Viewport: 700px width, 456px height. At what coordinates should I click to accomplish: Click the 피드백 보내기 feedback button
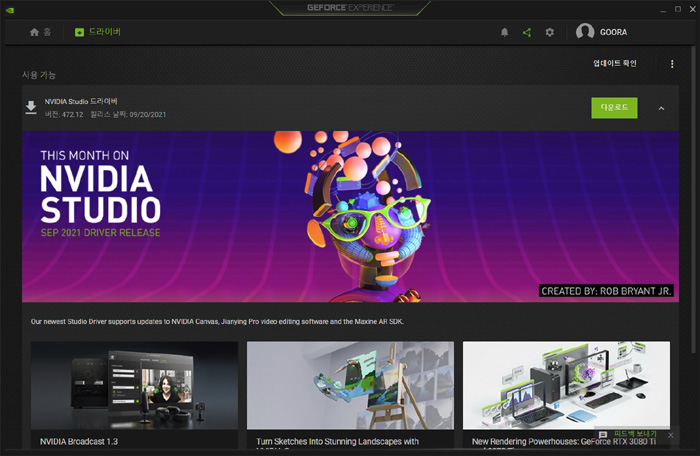point(627,435)
